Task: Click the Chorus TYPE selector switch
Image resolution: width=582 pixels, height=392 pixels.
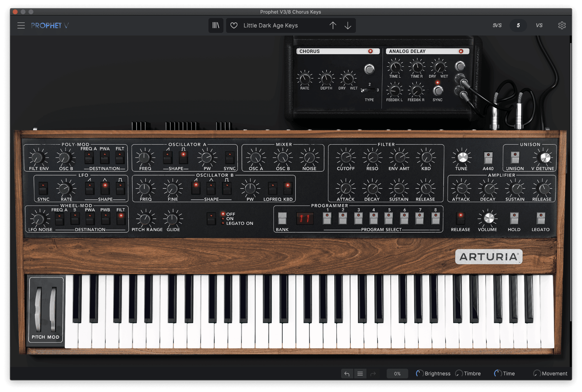Action: (368, 91)
